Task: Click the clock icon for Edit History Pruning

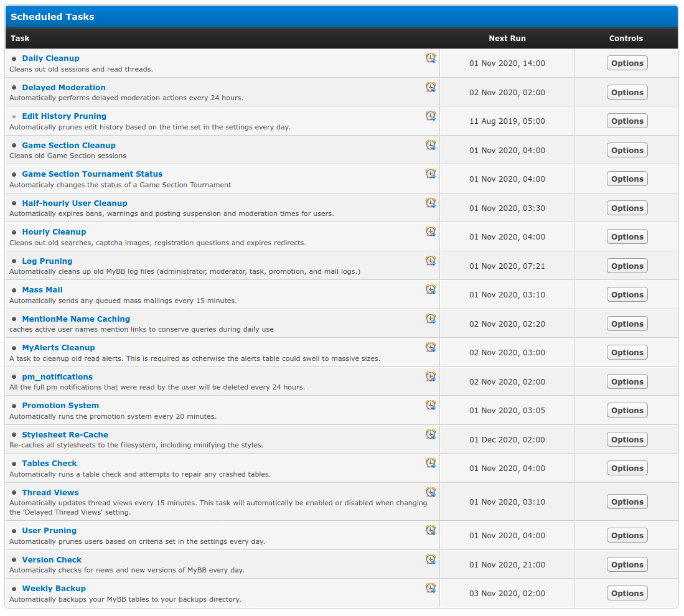Action: tap(431, 116)
